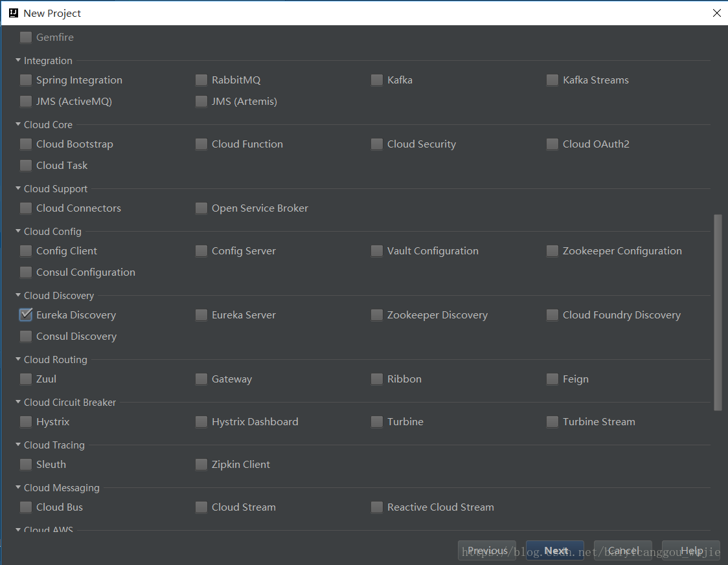Viewport: 728px width, 565px height.
Task: Select the Kafka Streams checkbox
Action: click(552, 80)
